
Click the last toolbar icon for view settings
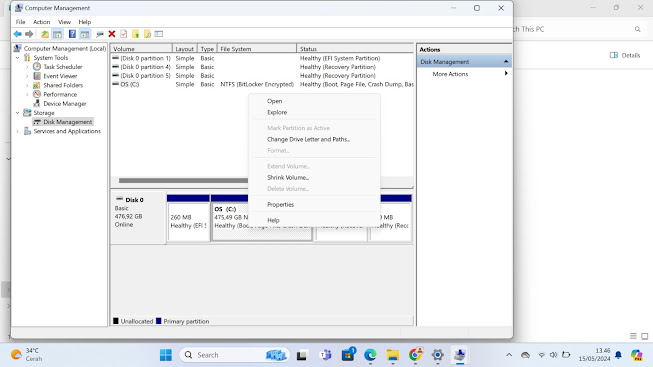pyautogui.click(x=159, y=34)
